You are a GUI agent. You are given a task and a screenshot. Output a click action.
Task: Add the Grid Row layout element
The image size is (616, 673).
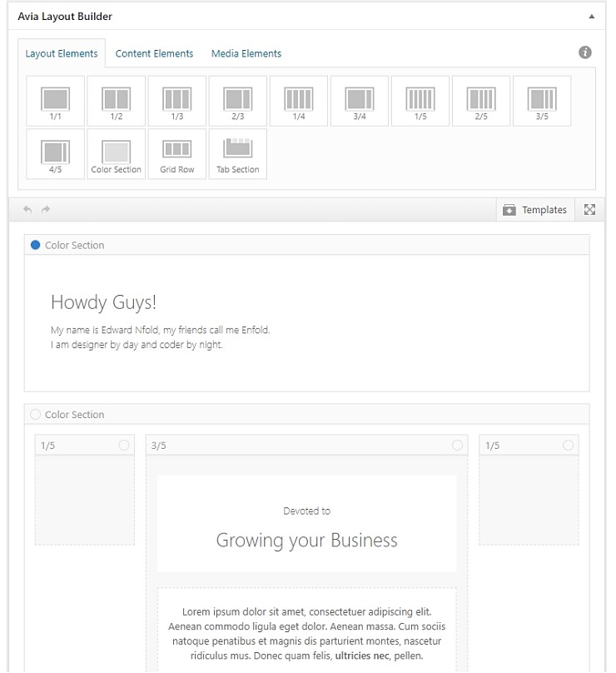tap(176, 153)
